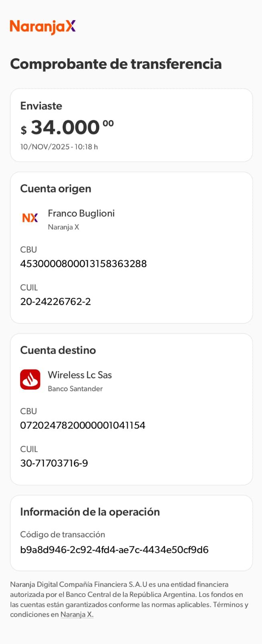Click the Información de la operación title
This screenshot has height=644, width=262.
tap(90, 512)
